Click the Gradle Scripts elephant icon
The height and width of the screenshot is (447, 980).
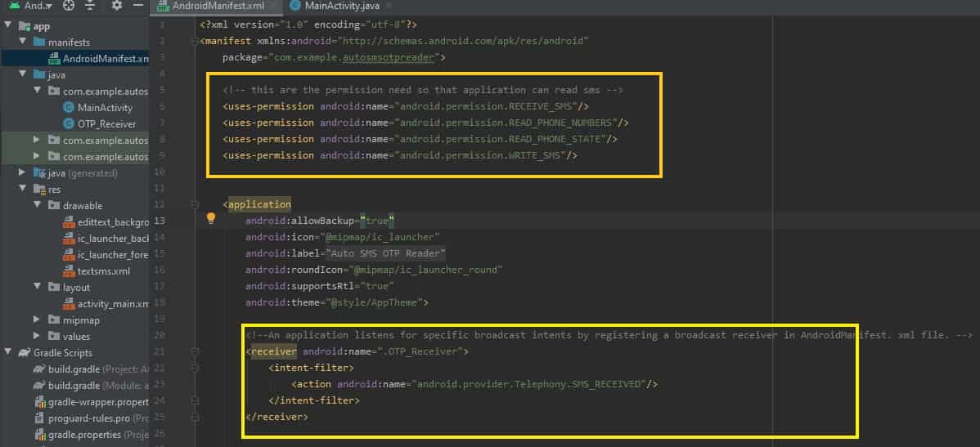coord(25,353)
